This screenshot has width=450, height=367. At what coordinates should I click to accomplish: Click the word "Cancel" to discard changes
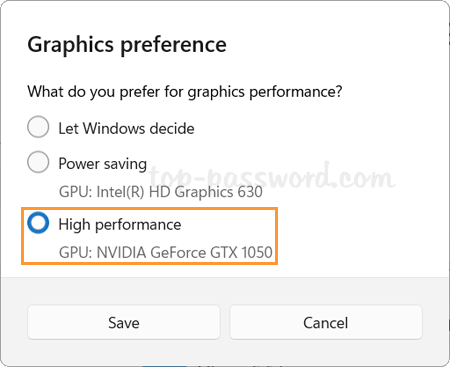(326, 323)
